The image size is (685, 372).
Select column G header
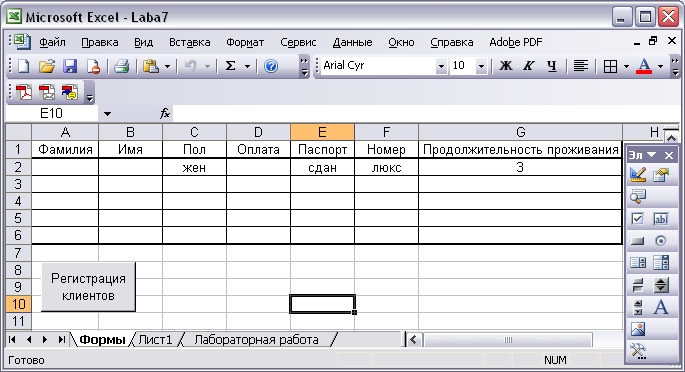520,132
